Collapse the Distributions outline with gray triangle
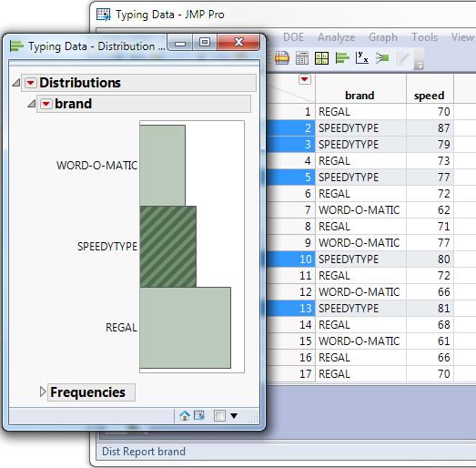The image size is (476, 468). point(16,82)
